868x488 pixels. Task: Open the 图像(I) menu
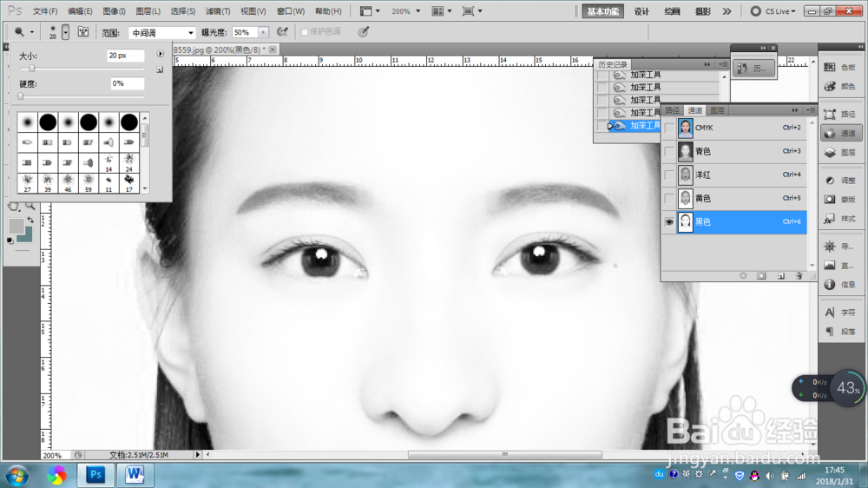[114, 11]
